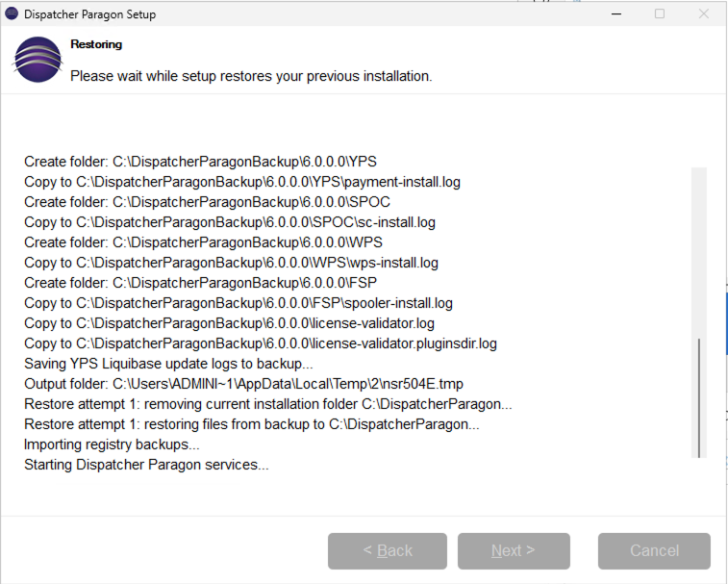Click the large Dispatcher Paragon logo
Viewport: 728px width, 584px height.
38,60
